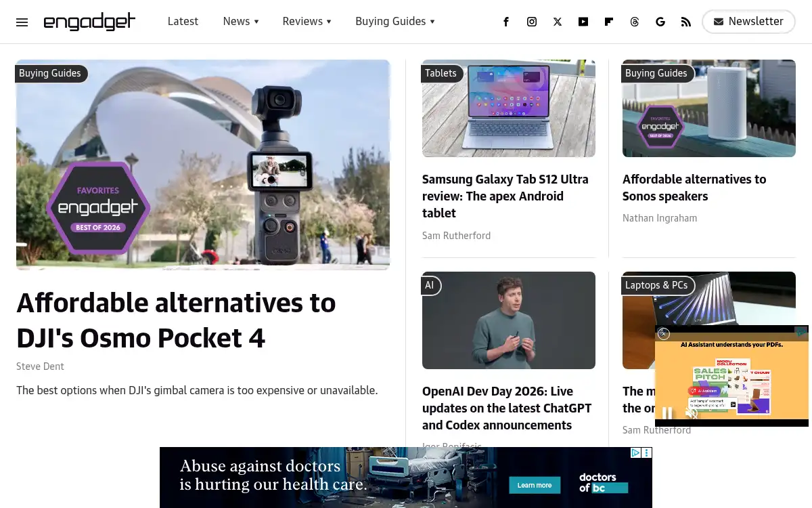The width and height of the screenshot is (812, 508).
Task: Open Engadget's Threads profile
Action: pos(635,22)
